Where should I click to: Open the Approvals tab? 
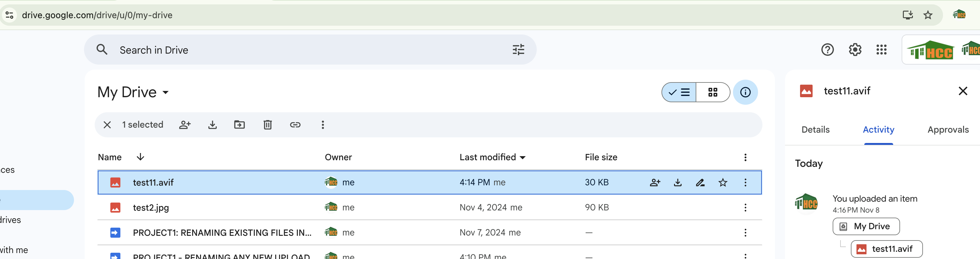pyautogui.click(x=948, y=130)
